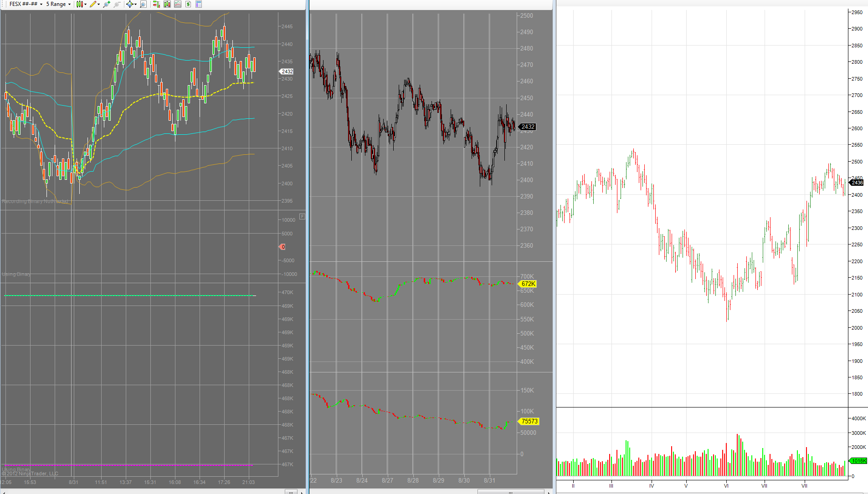Viewport: 868px width, 494px height.
Task: Click the yellow 672K value marker
Action: [x=528, y=284]
